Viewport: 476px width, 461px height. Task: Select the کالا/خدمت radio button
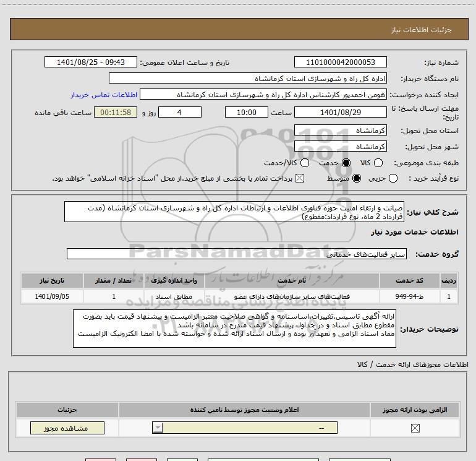pos(305,163)
